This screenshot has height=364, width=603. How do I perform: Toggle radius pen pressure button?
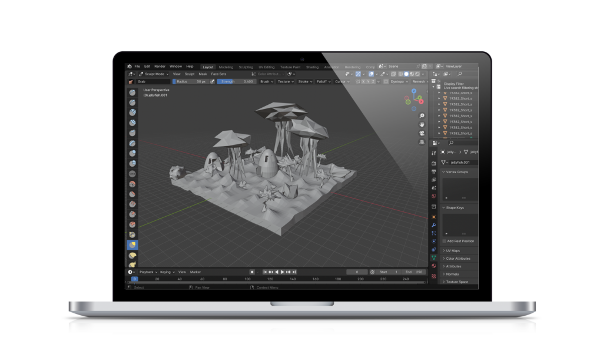pos(212,81)
